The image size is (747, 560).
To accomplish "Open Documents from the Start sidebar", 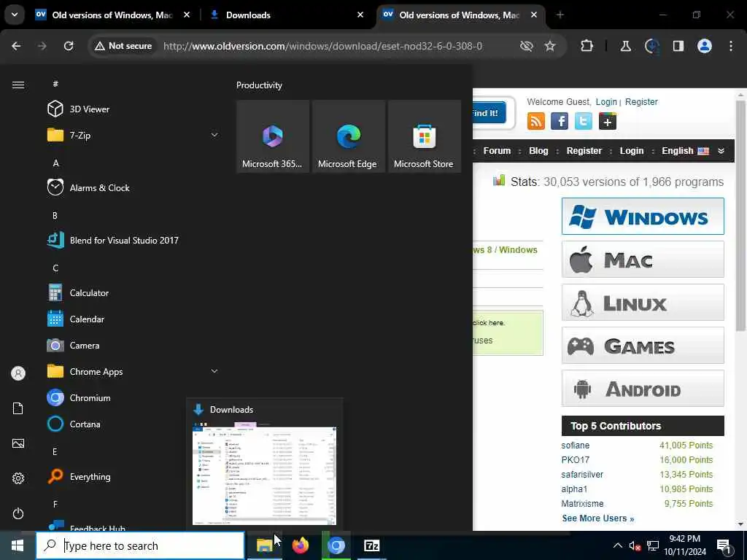I will pyautogui.click(x=18, y=408).
